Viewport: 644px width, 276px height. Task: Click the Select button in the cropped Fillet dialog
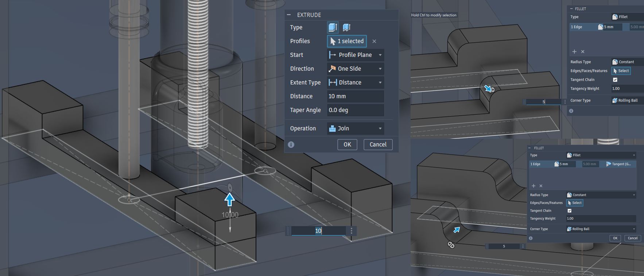point(621,71)
